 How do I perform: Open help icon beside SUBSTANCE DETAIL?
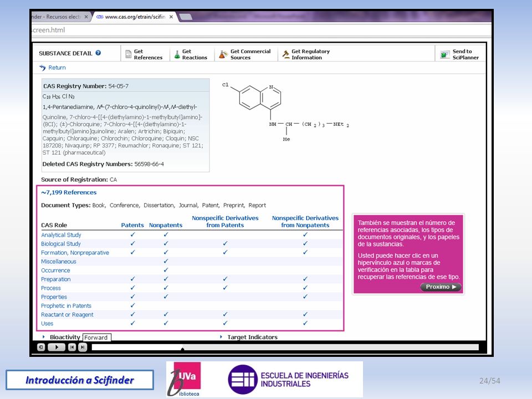click(98, 53)
